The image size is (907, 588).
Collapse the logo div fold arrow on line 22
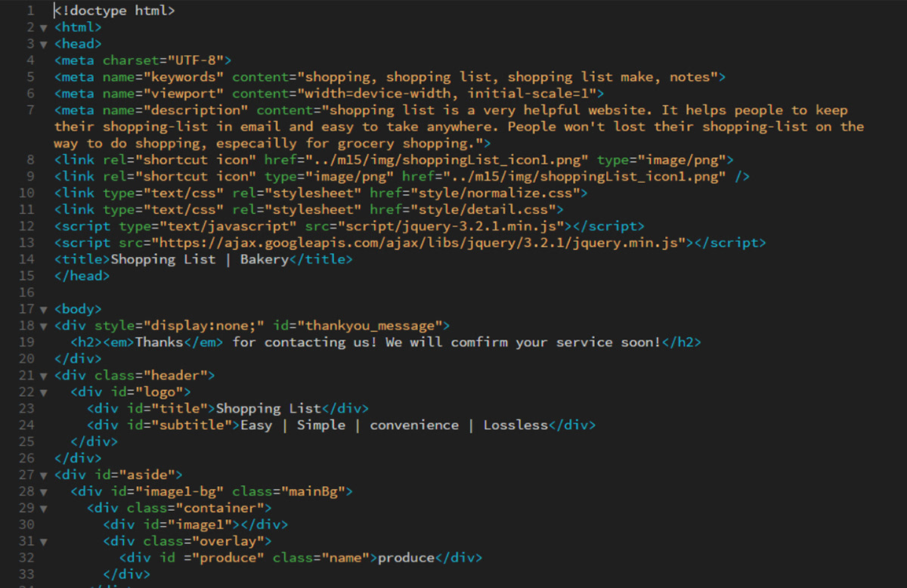(44, 392)
